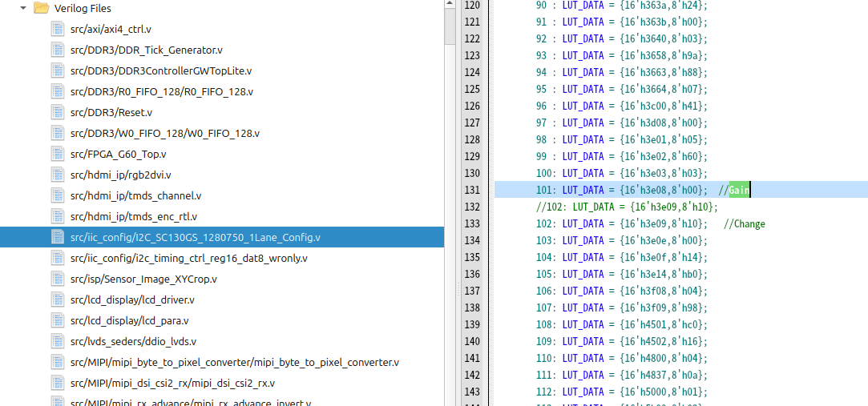Select mipi_byte_to_pixel_converter.v file

point(235,362)
